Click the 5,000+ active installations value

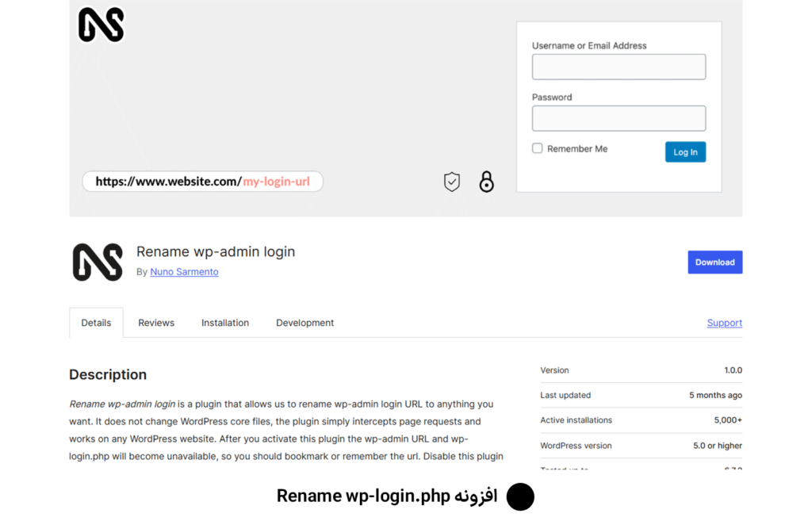(x=728, y=420)
